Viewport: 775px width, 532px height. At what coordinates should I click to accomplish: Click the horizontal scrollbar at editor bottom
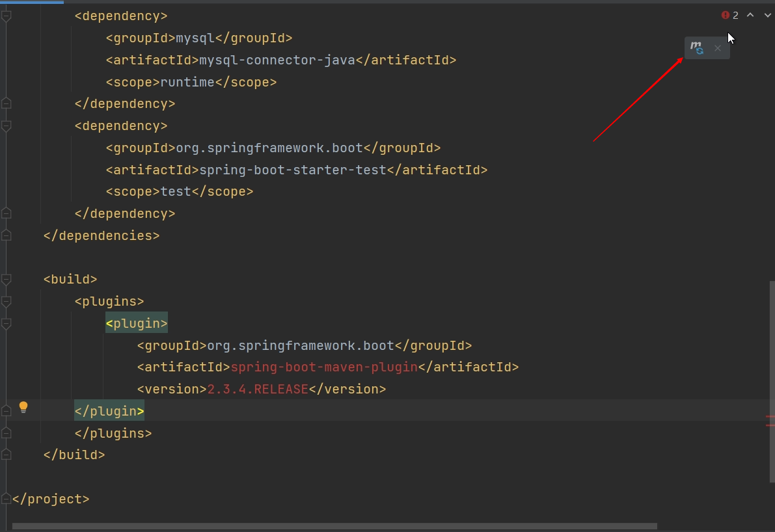[334, 526]
